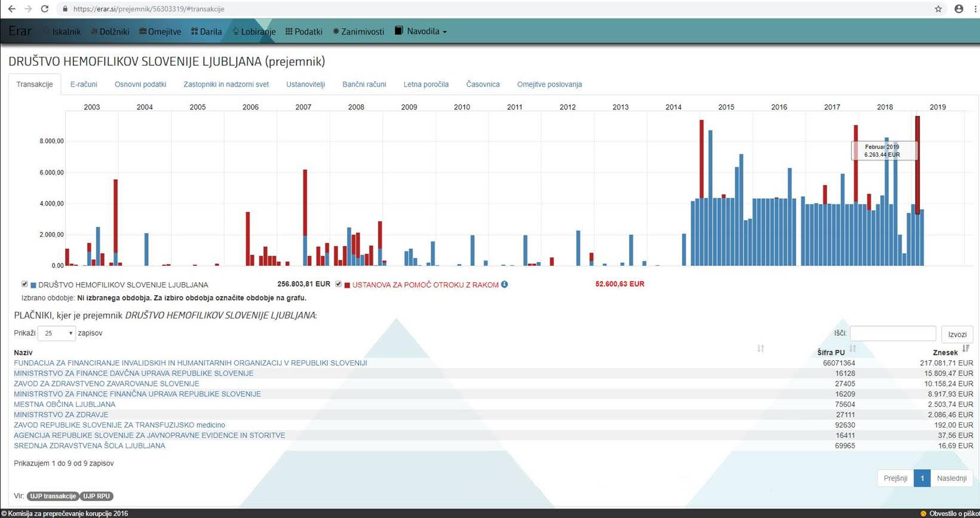
Task: Click the browser reload icon
Action: (x=44, y=9)
